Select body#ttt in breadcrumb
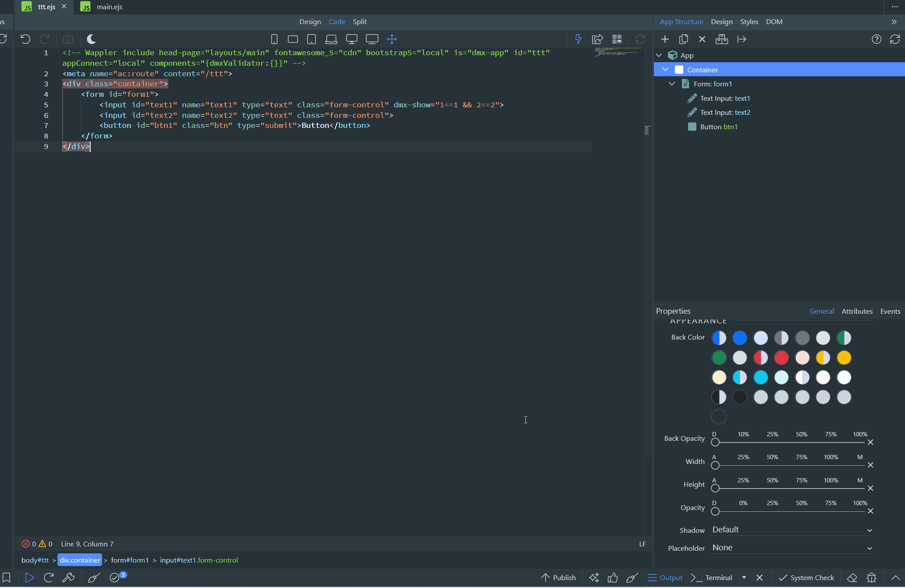Screen dimensions: 905x588 [35, 560]
